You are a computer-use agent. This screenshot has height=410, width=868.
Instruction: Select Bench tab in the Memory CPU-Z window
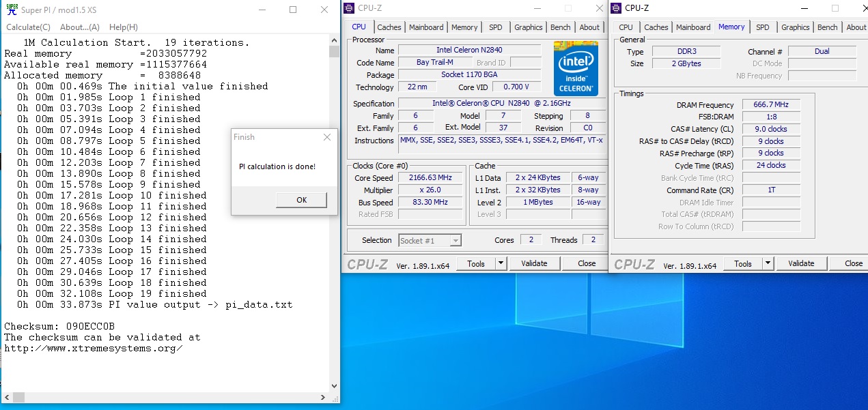828,27
